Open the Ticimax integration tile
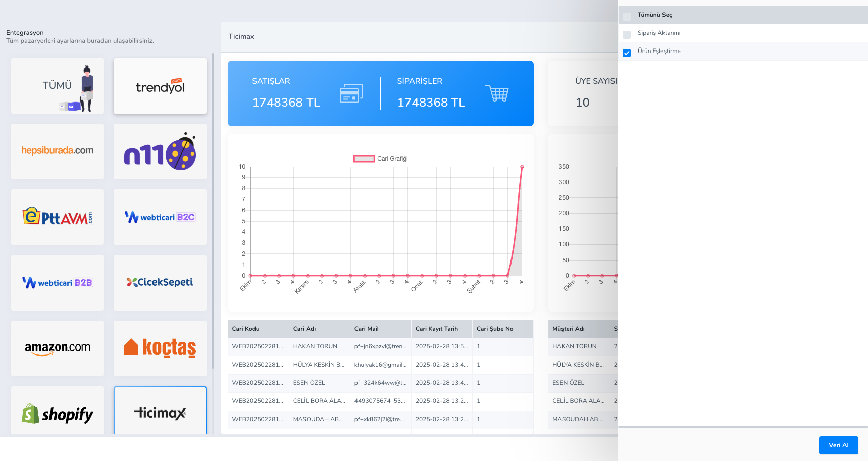 160,413
